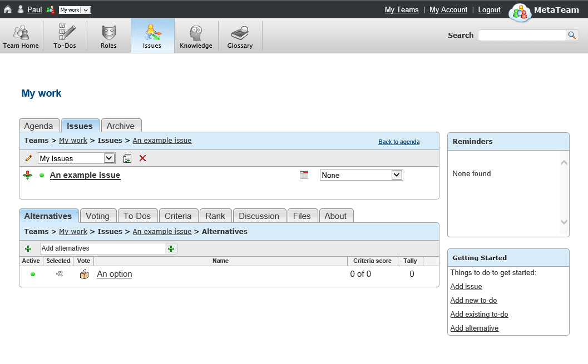Open My Account link
The image size is (588, 364).
click(448, 10)
